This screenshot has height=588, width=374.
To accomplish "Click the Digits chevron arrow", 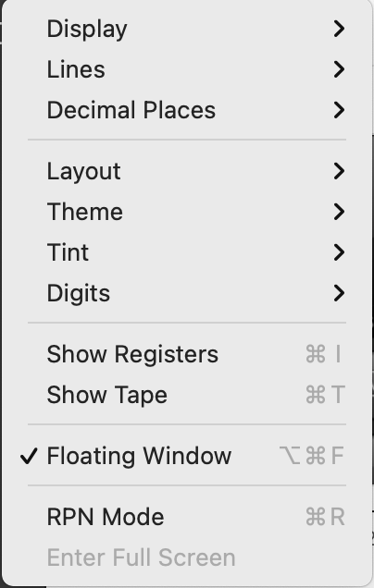I will pos(339,293).
